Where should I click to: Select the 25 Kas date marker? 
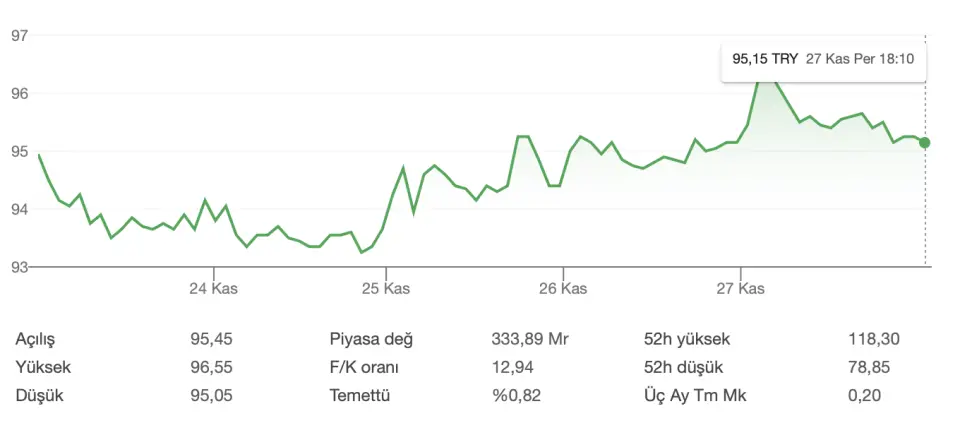coord(387,288)
